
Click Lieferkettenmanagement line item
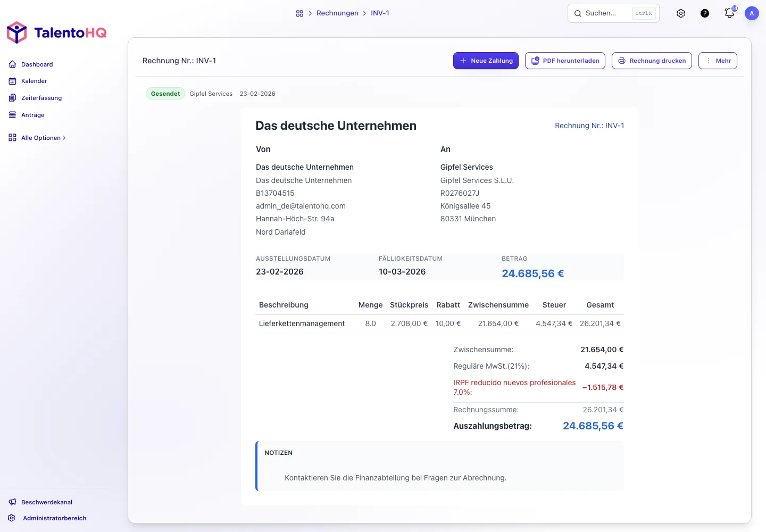click(302, 323)
